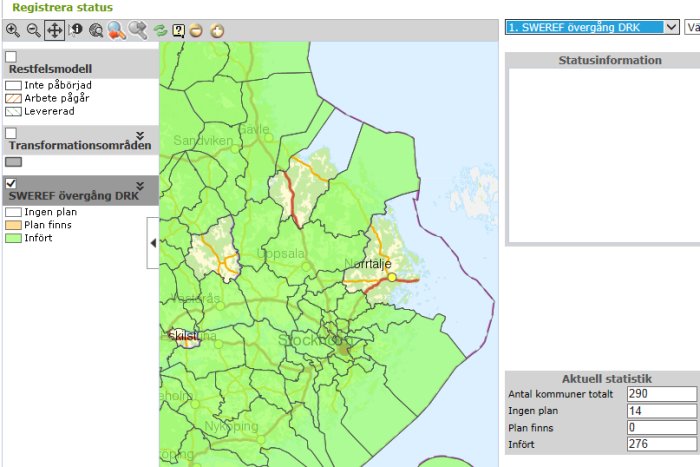Activate the pan map arrows tool
Screen dimensions: 700x467
[54, 30]
